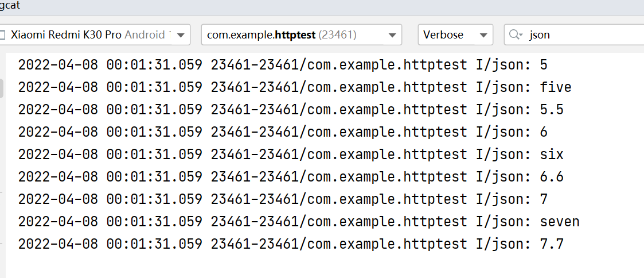Click the phone device icon beside Xiaomi Redmi
The width and height of the screenshot is (644, 278).
coord(2,35)
